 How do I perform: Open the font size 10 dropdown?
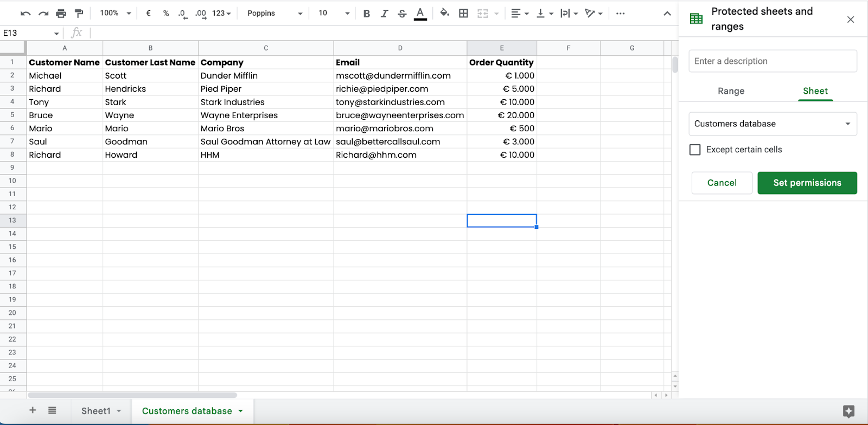coord(334,13)
